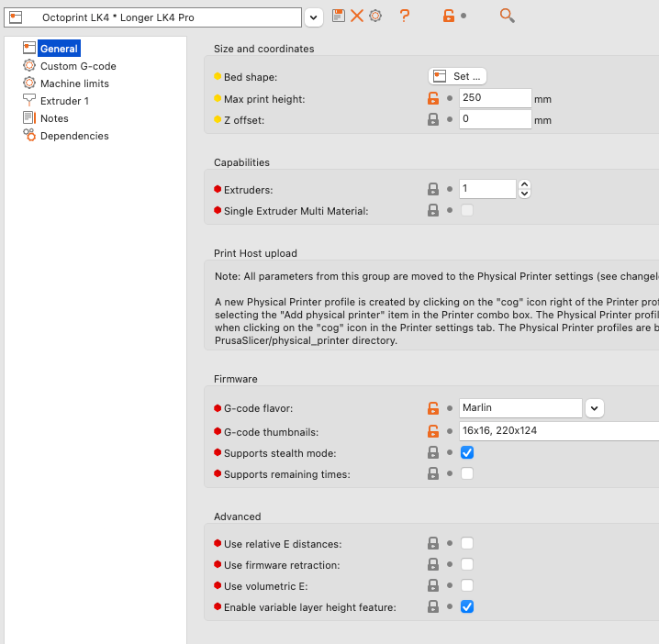Click reset dot beside Max print height

[x=450, y=98]
